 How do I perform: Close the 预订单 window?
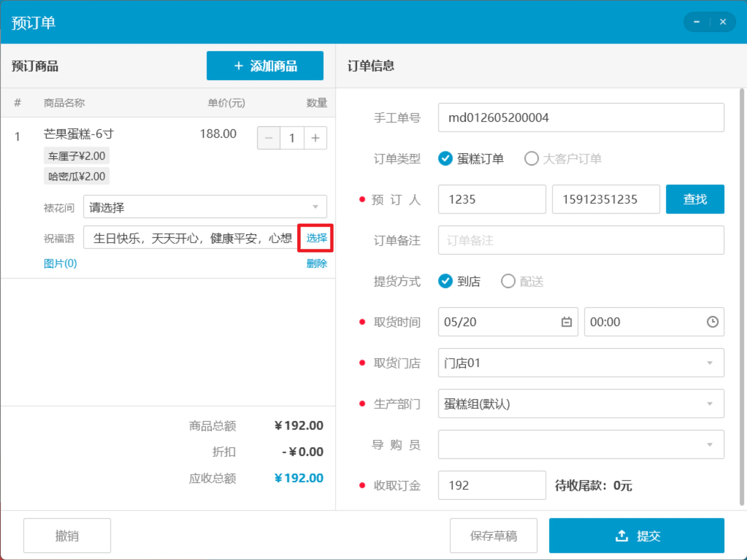point(723,22)
